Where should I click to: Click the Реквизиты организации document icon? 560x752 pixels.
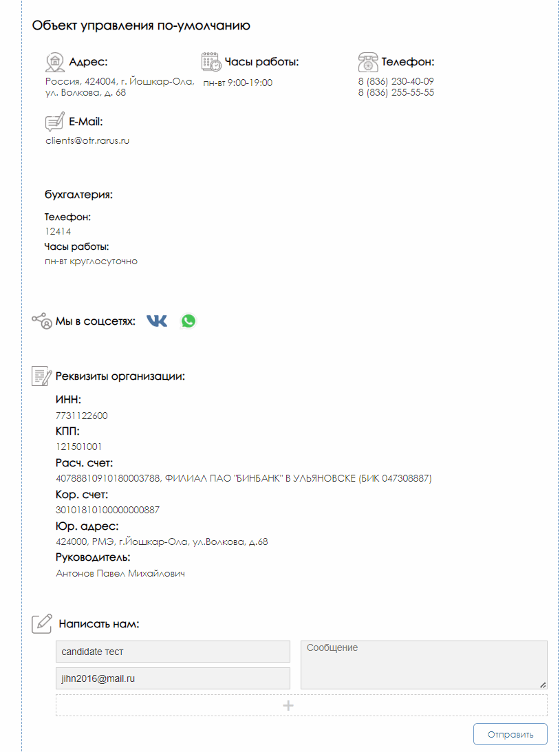coord(42,376)
